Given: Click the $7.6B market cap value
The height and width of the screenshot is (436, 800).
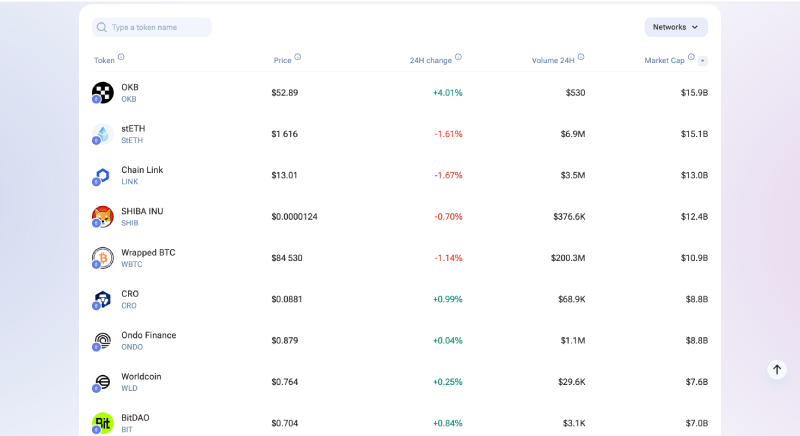Looking at the screenshot, I should 696,382.
